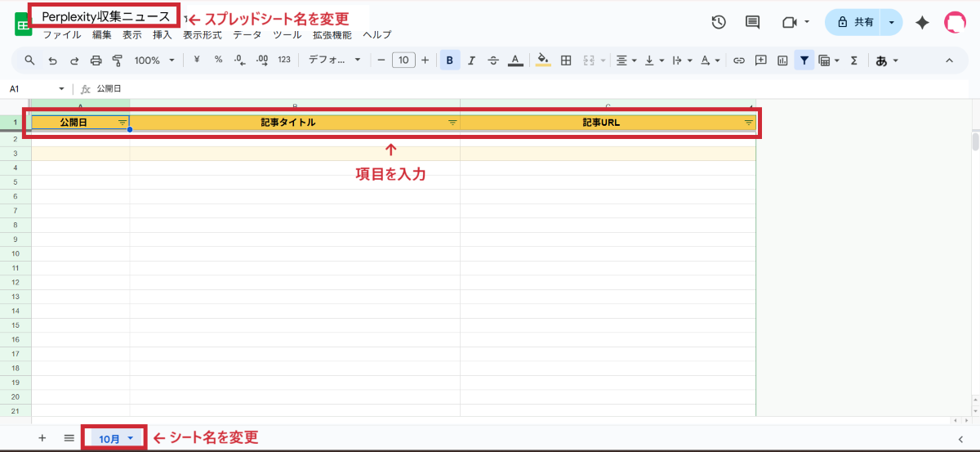980x452 pixels.
Task: Click the insert chart icon
Action: 782,60
